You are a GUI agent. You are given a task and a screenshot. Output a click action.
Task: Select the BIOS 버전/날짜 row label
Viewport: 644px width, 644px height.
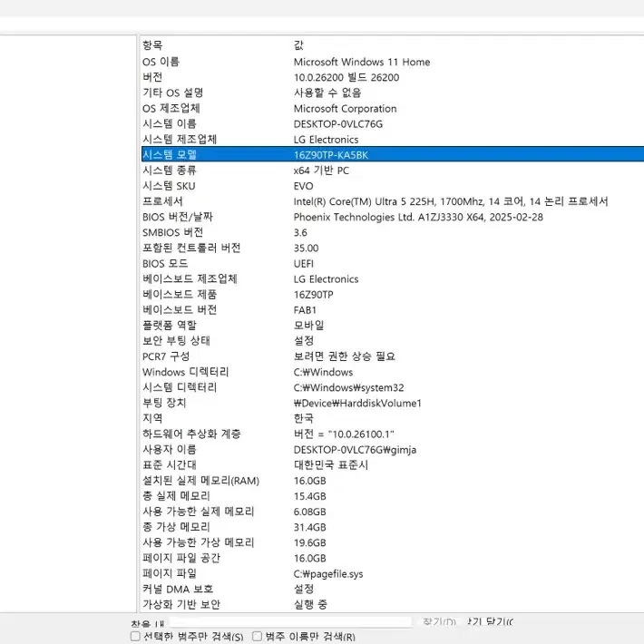(178, 217)
